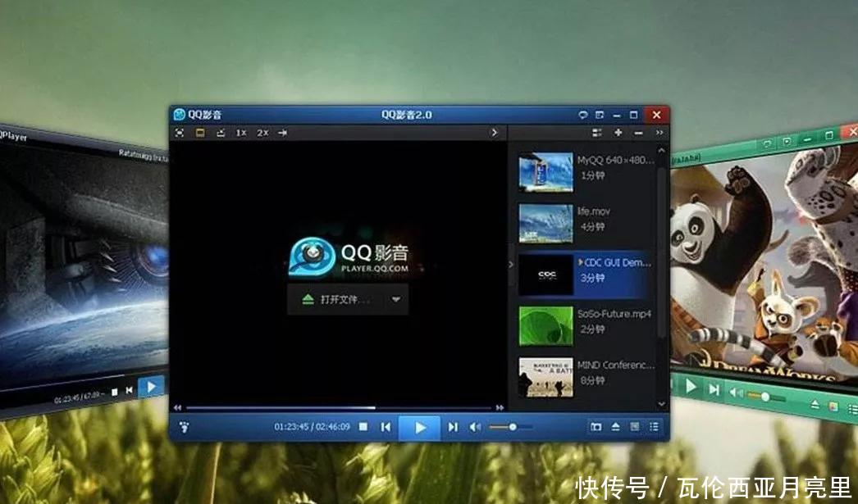Screen dimensions: 858x504
Task: Toggle fullscreen mode from the top toolbar
Action: (180, 132)
